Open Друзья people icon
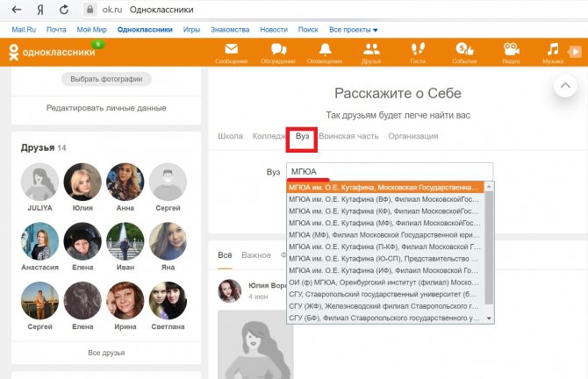Screen dimensions: 588x379 click(371, 49)
